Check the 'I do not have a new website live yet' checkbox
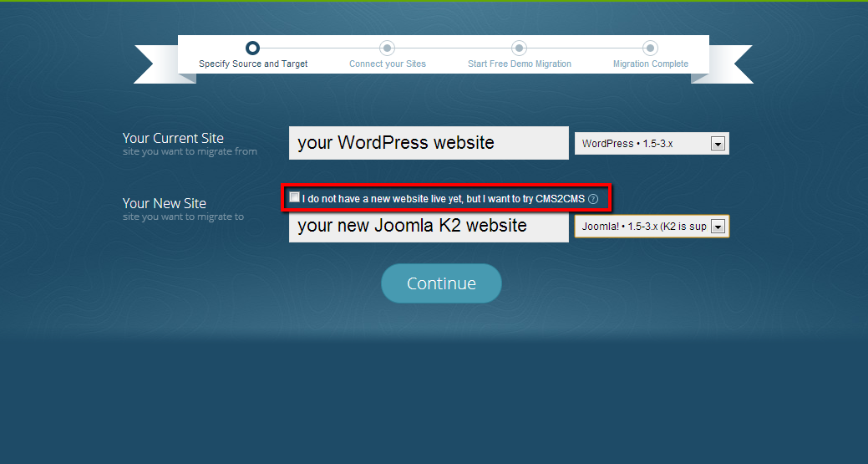The image size is (868, 464). (x=295, y=197)
